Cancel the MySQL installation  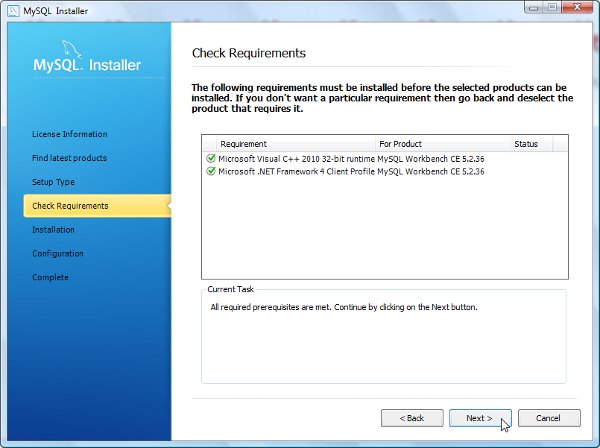click(x=549, y=418)
